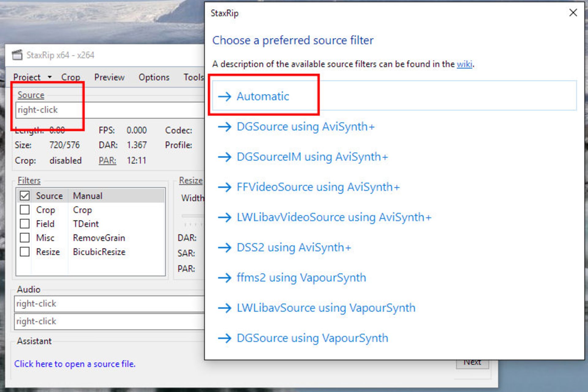Click the 0.000 FPS value

coord(137,130)
